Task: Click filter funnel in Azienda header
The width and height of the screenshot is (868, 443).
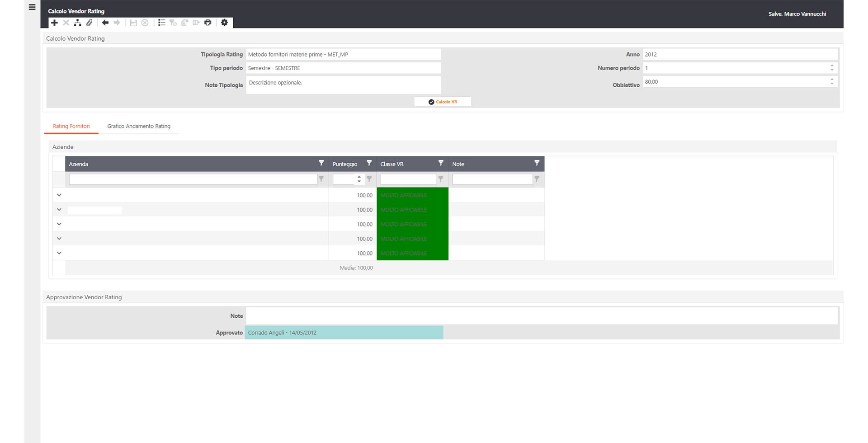Action: coord(321,163)
